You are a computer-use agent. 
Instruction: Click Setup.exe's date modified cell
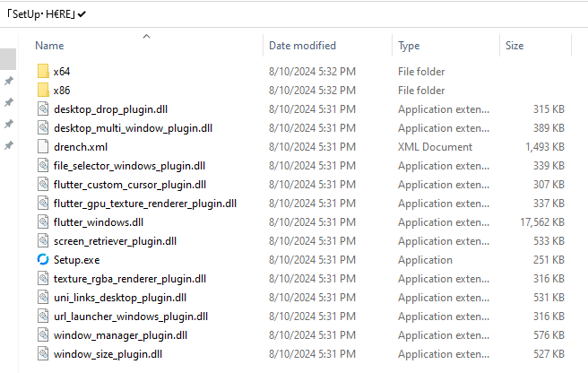pos(312,260)
